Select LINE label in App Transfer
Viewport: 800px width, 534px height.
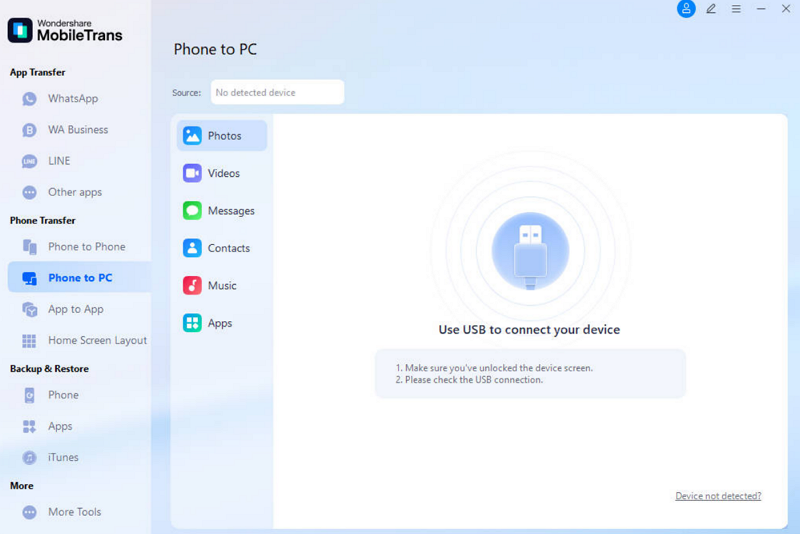pyautogui.click(x=59, y=161)
